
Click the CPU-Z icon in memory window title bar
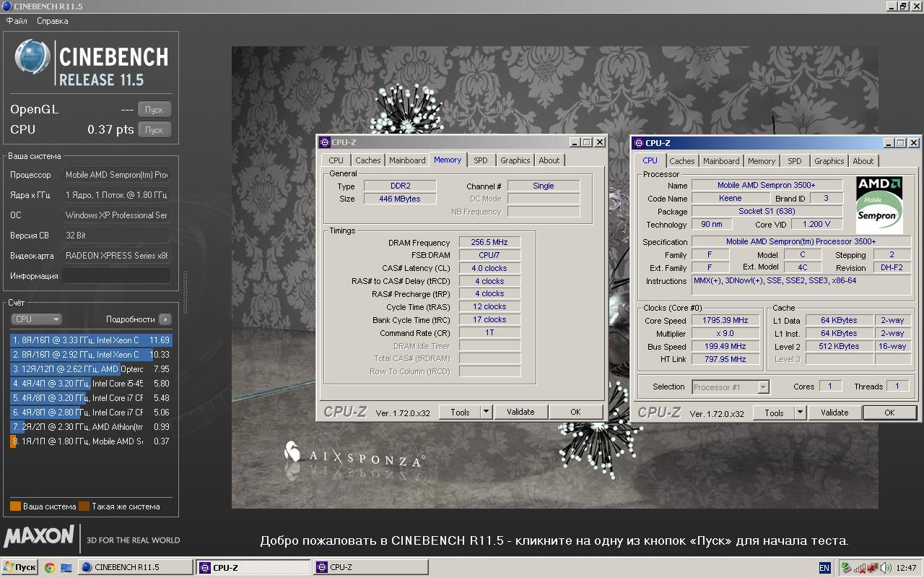pyautogui.click(x=325, y=142)
